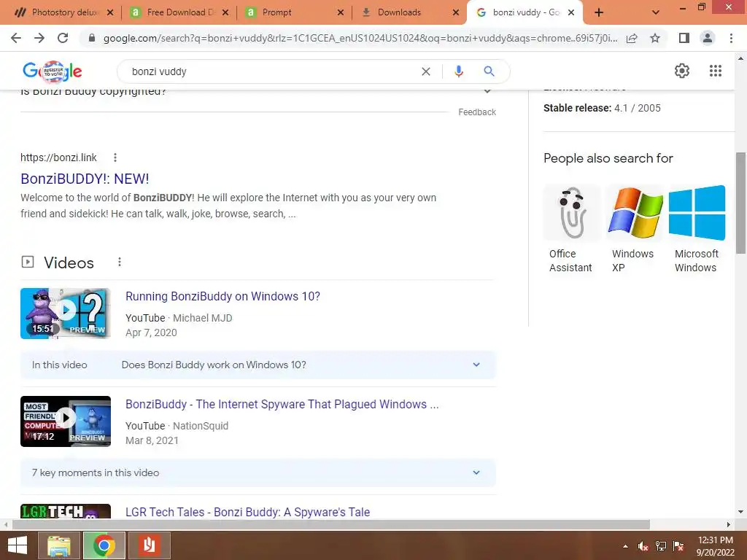This screenshot has width=747, height=560.
Task: View site security lock info
Action: [92, 38]
